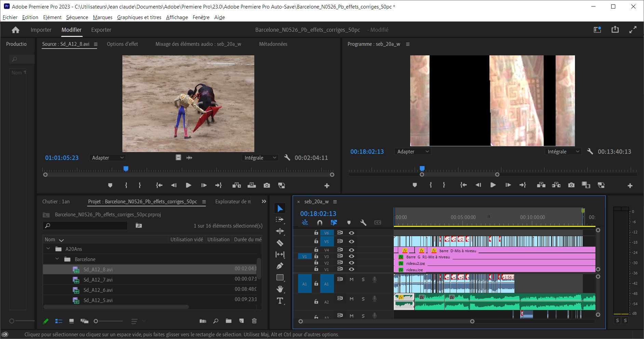Switch to Options d'effet tab
The width and height of the screenshot is (644, 339).
tap(122, 44)
